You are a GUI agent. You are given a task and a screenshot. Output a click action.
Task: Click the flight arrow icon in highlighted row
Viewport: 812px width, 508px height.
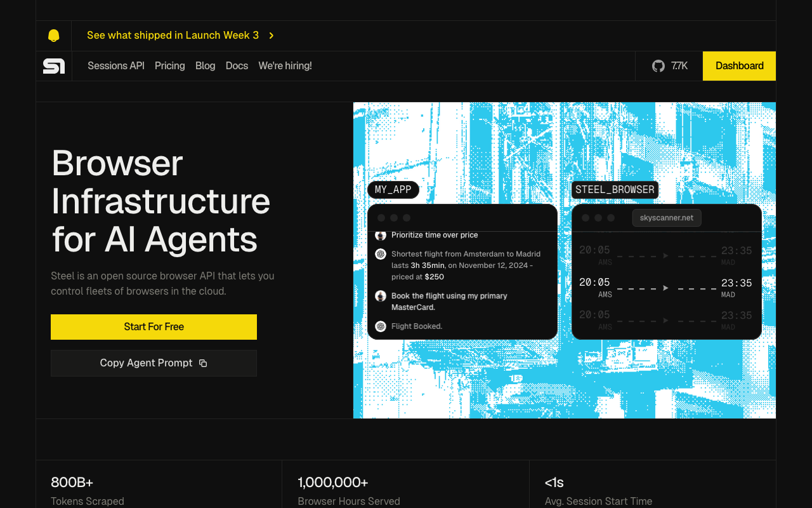pyautogui.click(x=665, y=288)
